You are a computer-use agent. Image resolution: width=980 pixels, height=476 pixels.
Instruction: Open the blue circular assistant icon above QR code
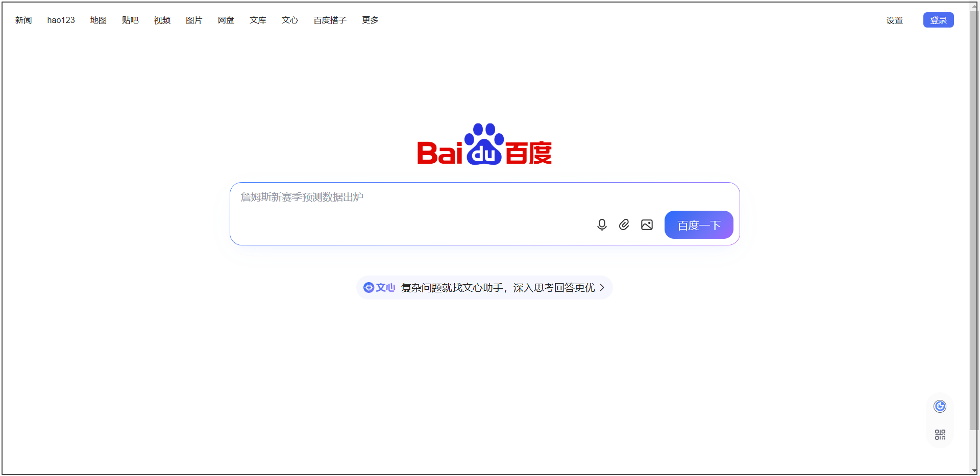pos(940,406)
